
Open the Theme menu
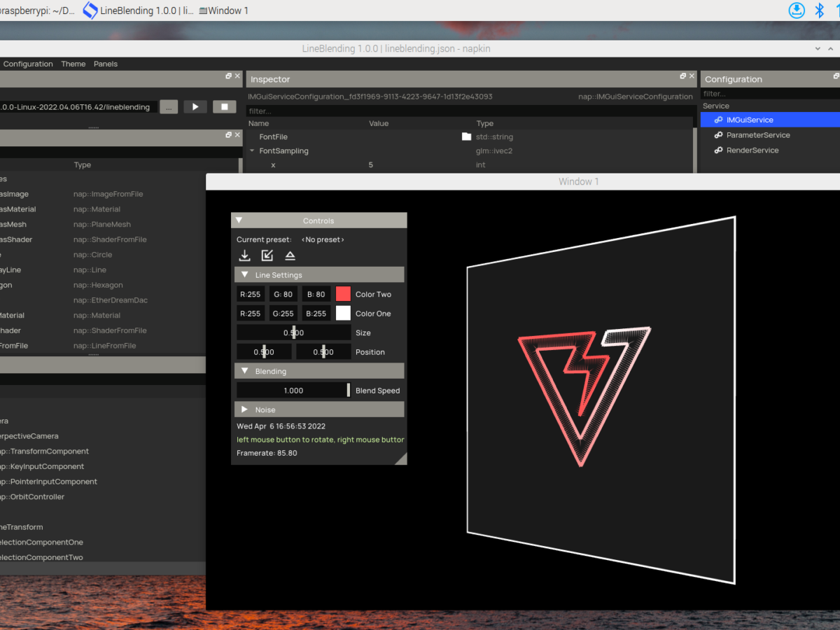(73, 64)
